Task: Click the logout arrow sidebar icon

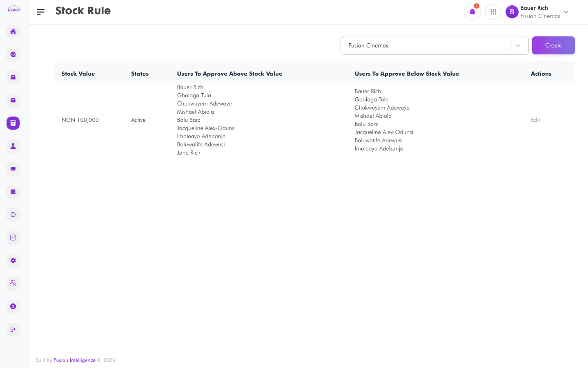Action: 13,329
